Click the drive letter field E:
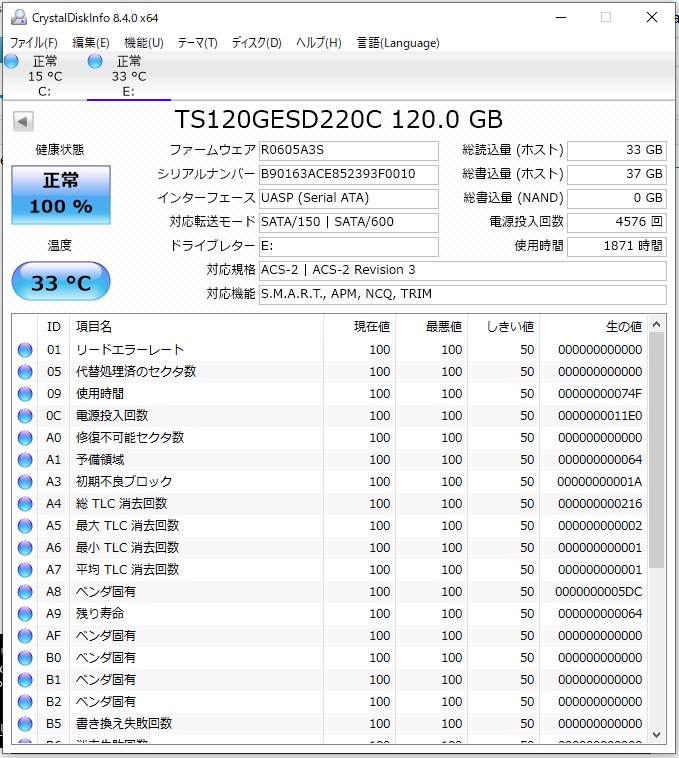 click(x=348, y=246)
